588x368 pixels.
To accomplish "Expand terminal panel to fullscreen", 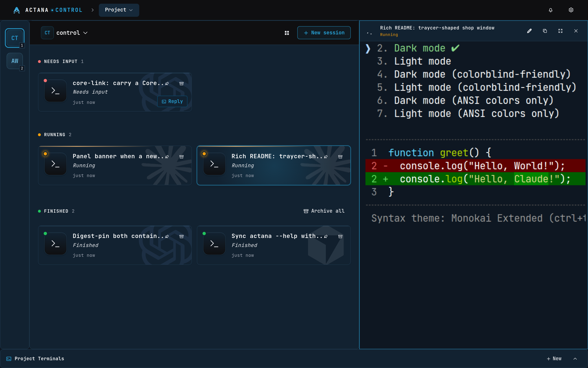I will point(560,31).
